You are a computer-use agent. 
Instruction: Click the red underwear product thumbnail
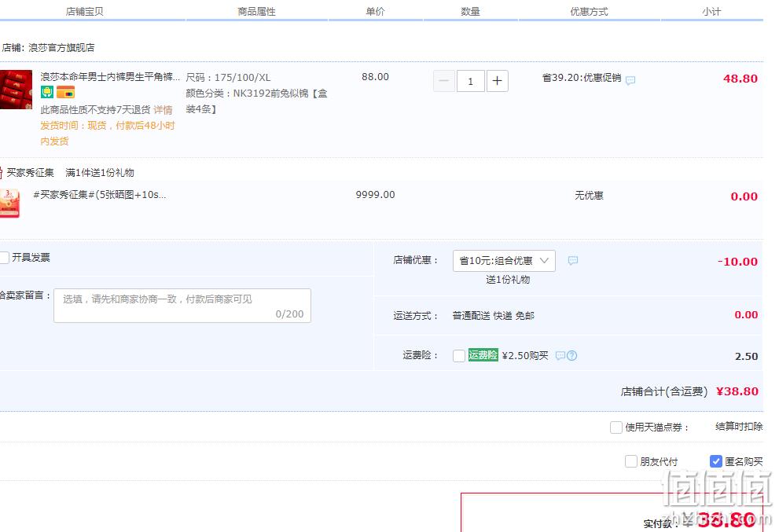pyautogui.click(x=16, y=90)
